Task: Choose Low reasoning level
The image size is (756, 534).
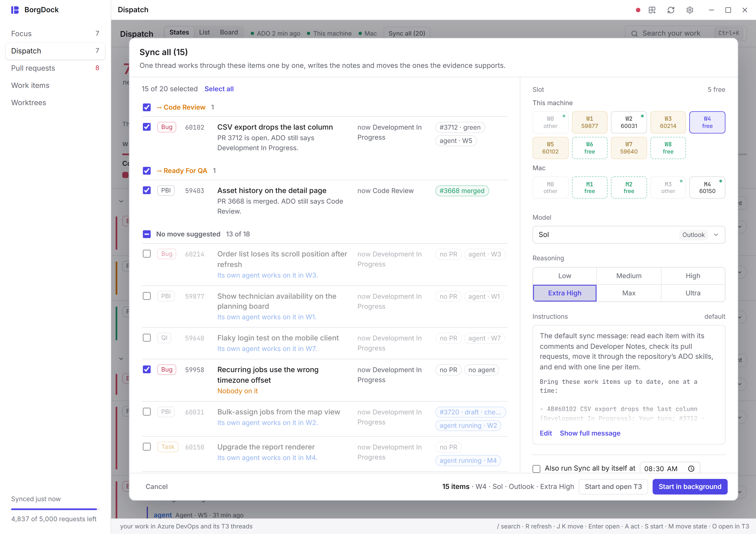Action: tap(564, 276)
